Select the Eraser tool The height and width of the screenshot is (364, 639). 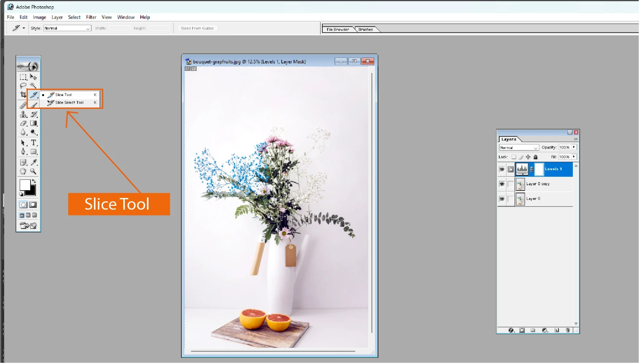[x=23, y=123]
